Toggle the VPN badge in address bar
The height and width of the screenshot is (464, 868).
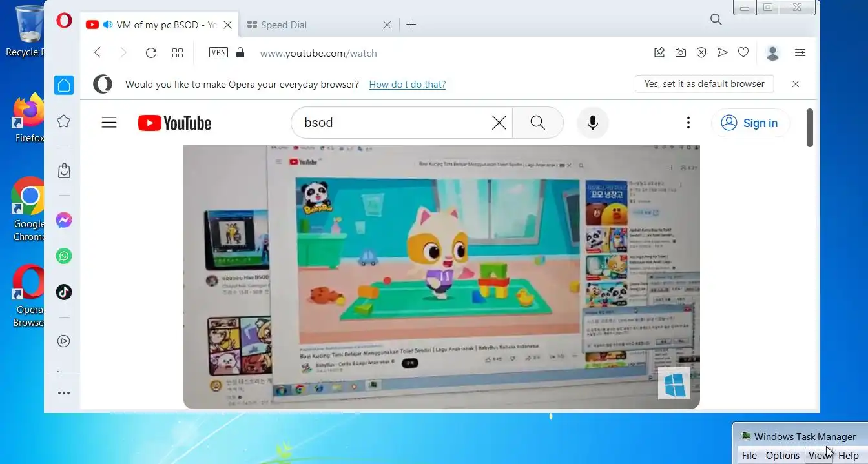[x=218, y=52]
